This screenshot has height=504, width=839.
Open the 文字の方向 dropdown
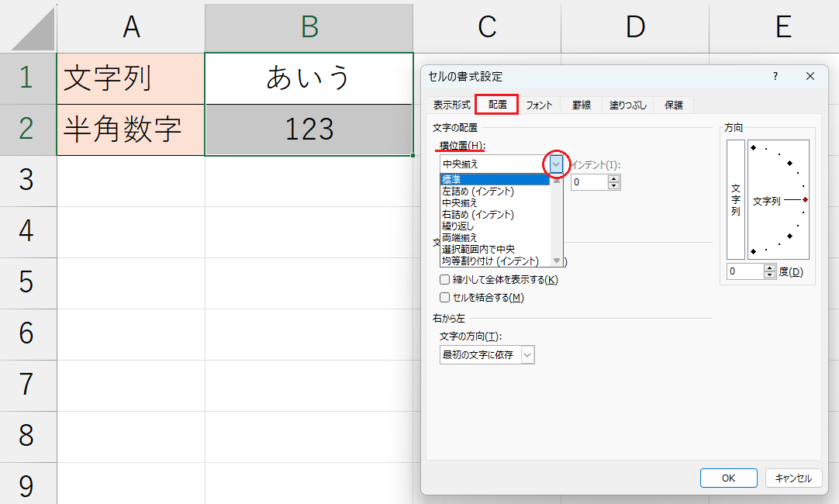[528, 354]
